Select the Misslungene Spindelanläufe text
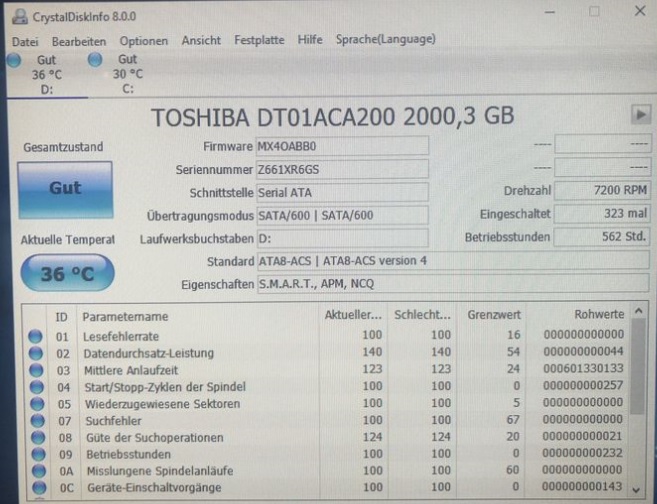The height and width of the screenshot is (504, 657). (159, 471)
